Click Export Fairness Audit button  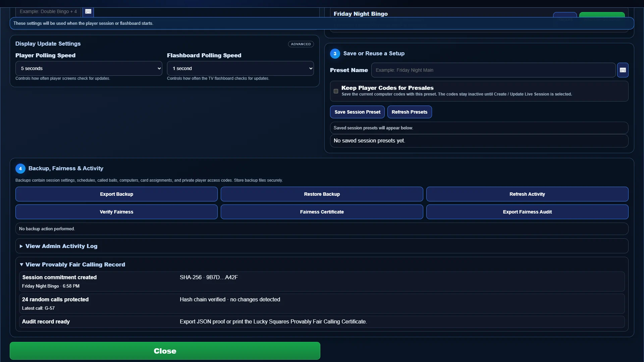point(527,212)
